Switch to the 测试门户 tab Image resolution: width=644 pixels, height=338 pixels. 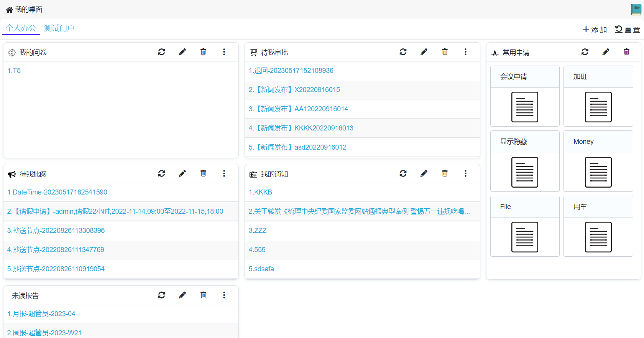click(59, 28)
